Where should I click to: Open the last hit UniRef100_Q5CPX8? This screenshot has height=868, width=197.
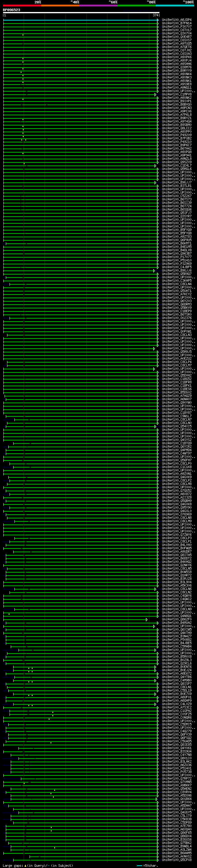click(x=177, y=860)
